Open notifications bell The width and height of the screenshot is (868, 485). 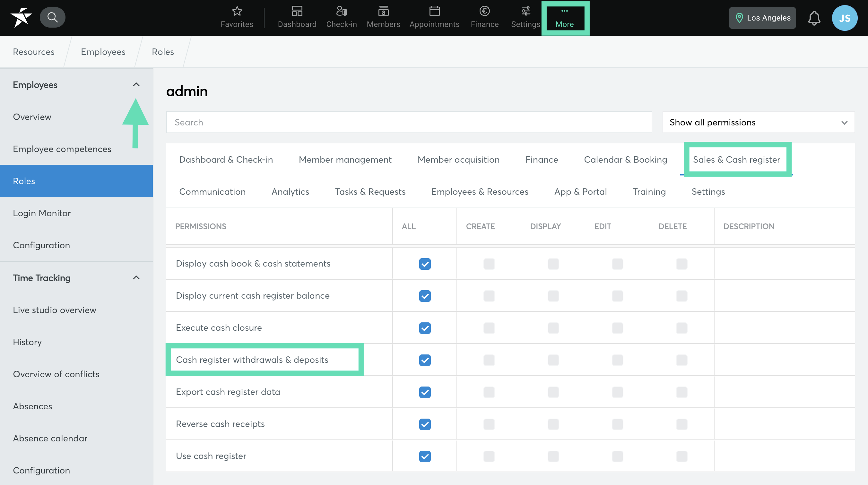[x=814, y=18]
